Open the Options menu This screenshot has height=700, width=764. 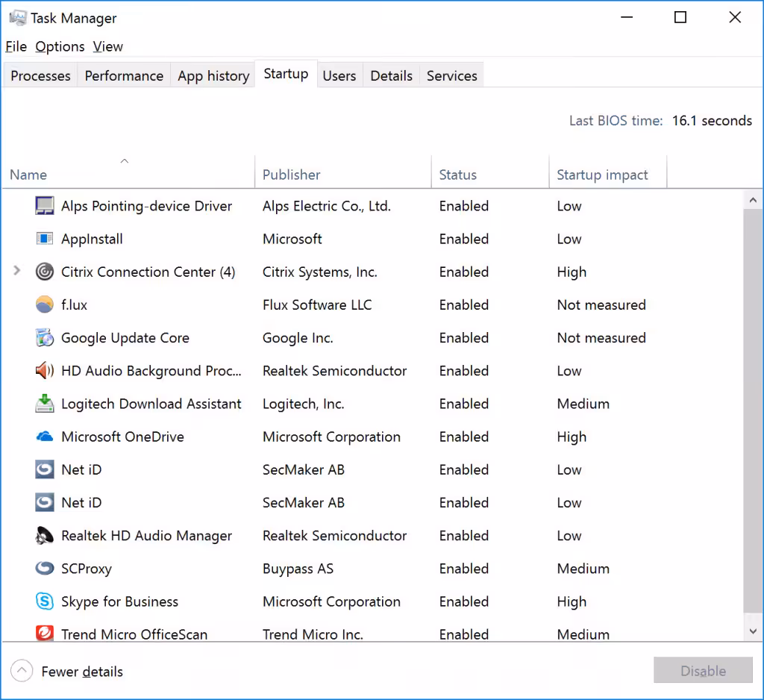(60, 46)
